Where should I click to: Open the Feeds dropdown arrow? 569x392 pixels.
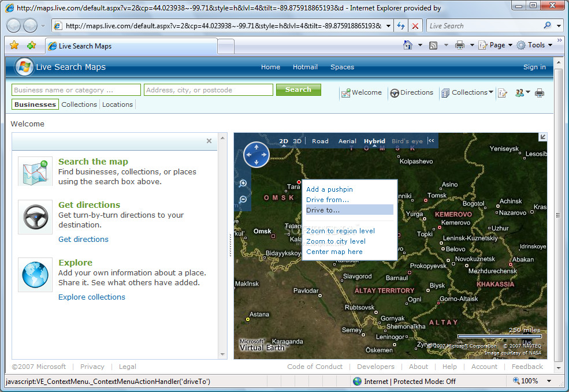point(446,45)
